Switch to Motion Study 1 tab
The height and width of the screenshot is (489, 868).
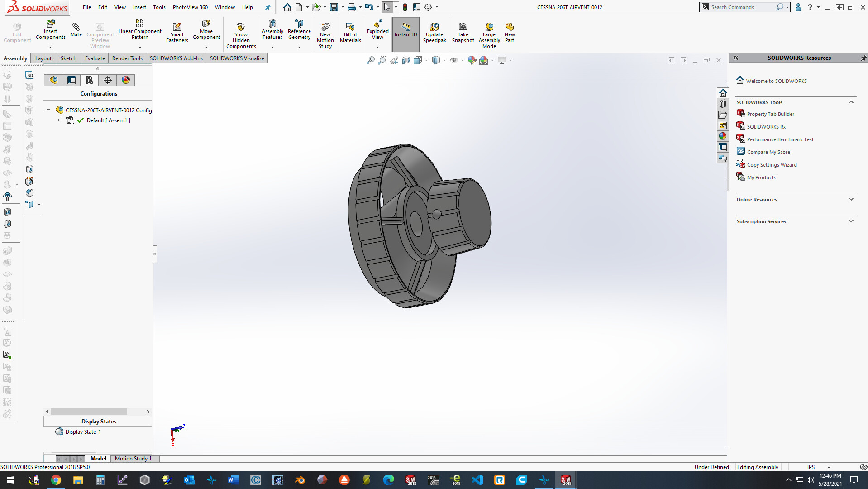[133, 459]
